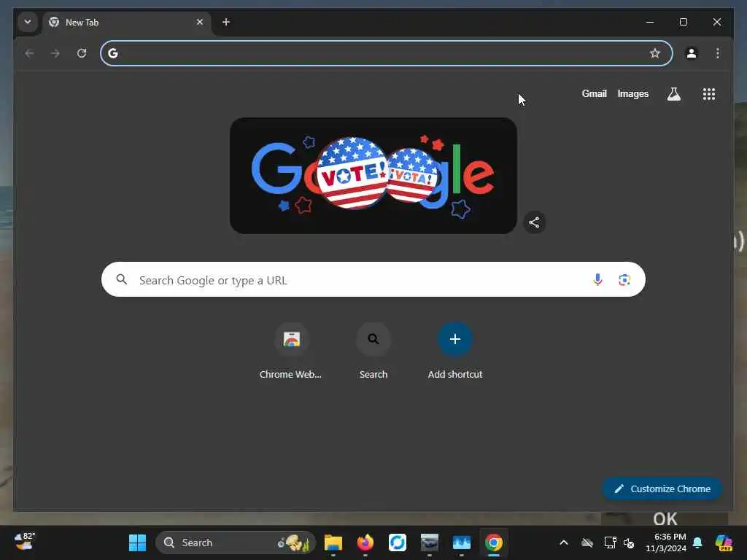Open the Search shortcut tile

pos(373,351)
